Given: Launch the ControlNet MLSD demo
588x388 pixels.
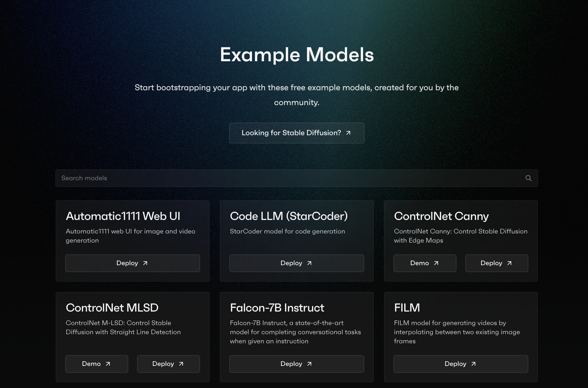Looking at the screenshot, I should (x=96, y=364).
